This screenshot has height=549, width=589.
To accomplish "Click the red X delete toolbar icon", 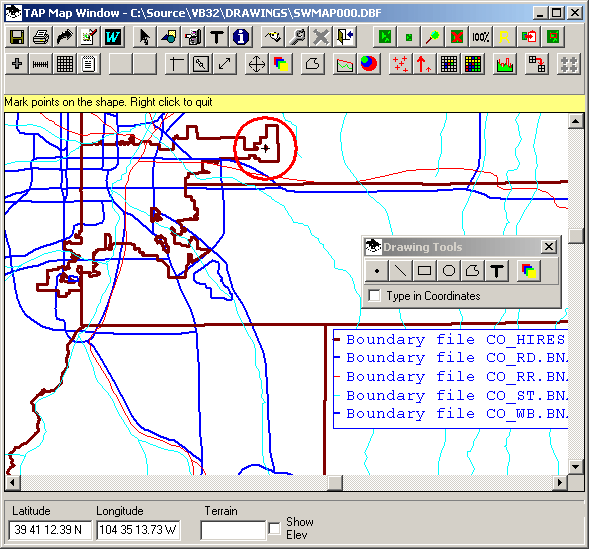I will pyautogui.click(x=457, y=37).
